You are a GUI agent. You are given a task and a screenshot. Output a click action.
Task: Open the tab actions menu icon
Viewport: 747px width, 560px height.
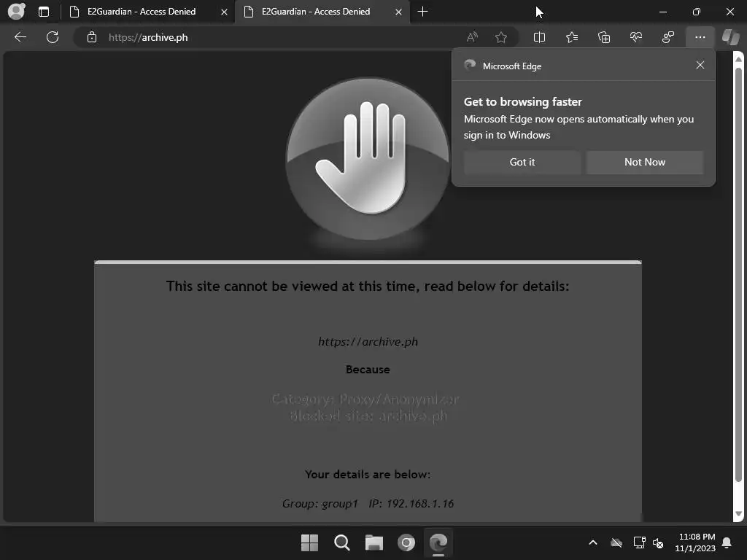click(x=43, y=12)
